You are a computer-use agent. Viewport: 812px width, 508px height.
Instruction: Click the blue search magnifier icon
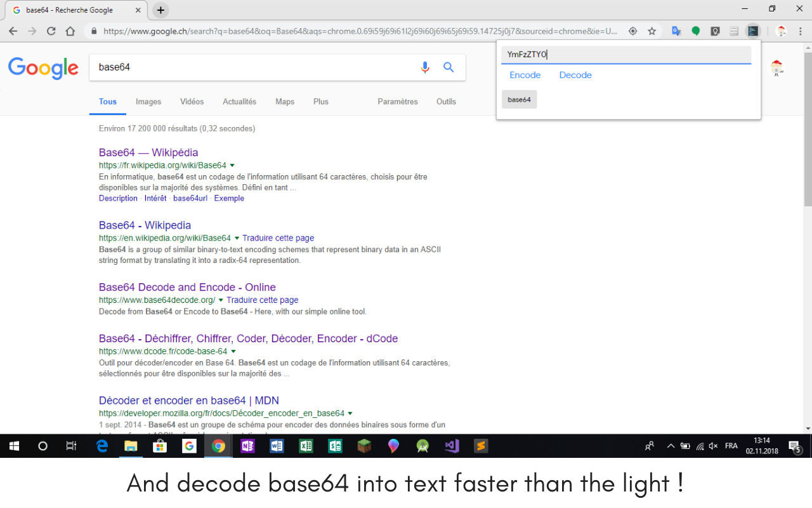pyautogui.click(x=449, y=67)
